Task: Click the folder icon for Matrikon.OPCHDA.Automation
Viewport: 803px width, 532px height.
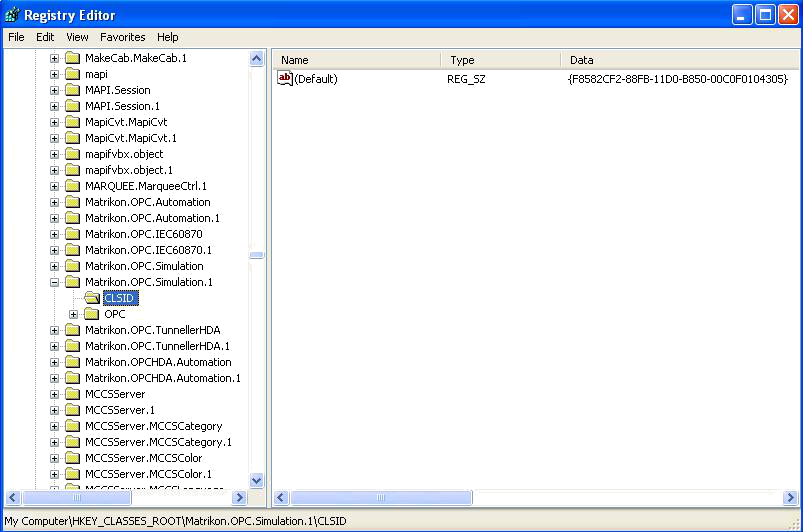Action: click(x=73, y=362)
